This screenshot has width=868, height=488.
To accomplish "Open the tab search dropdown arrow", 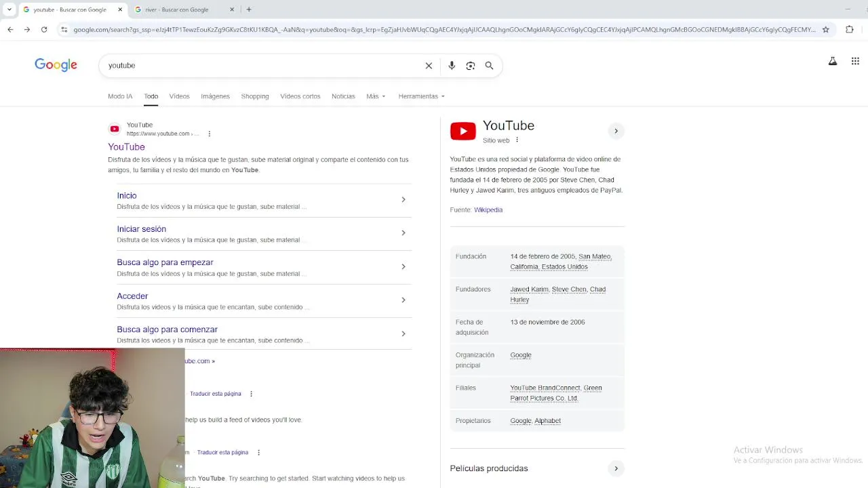I will (9, 9).
